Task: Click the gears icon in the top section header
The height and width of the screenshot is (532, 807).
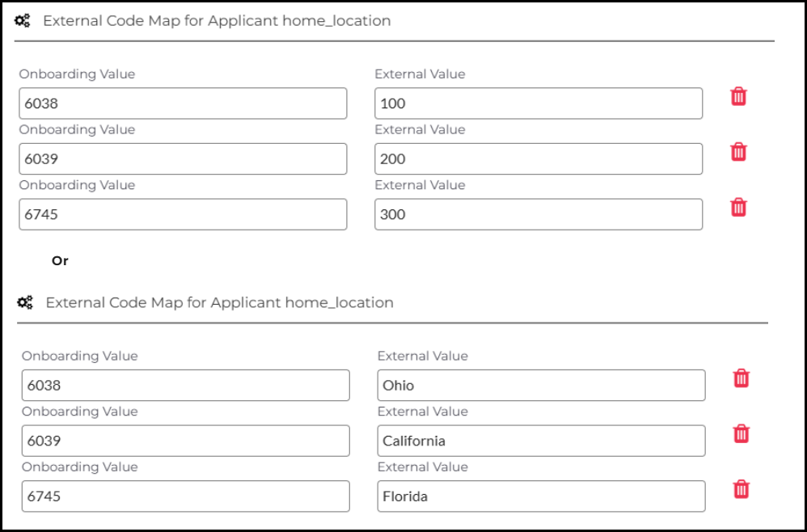Action: click(23, 22)
